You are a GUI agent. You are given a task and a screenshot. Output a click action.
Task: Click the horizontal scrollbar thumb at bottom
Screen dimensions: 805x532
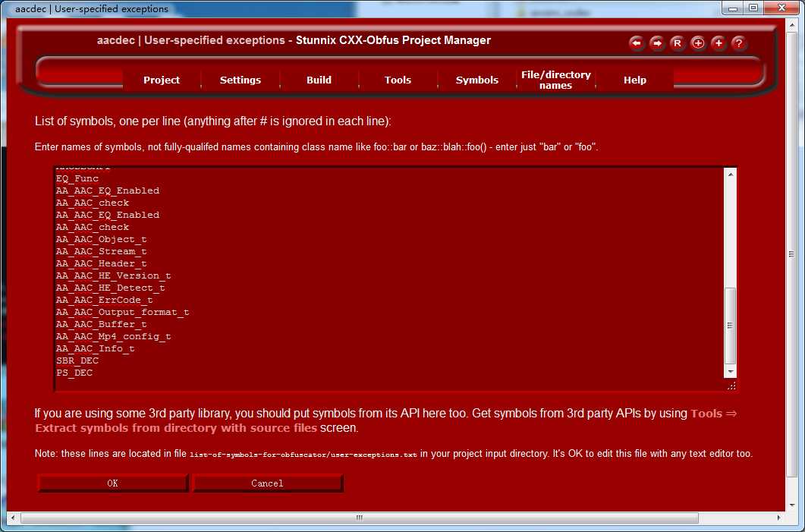tap(360, 518)
